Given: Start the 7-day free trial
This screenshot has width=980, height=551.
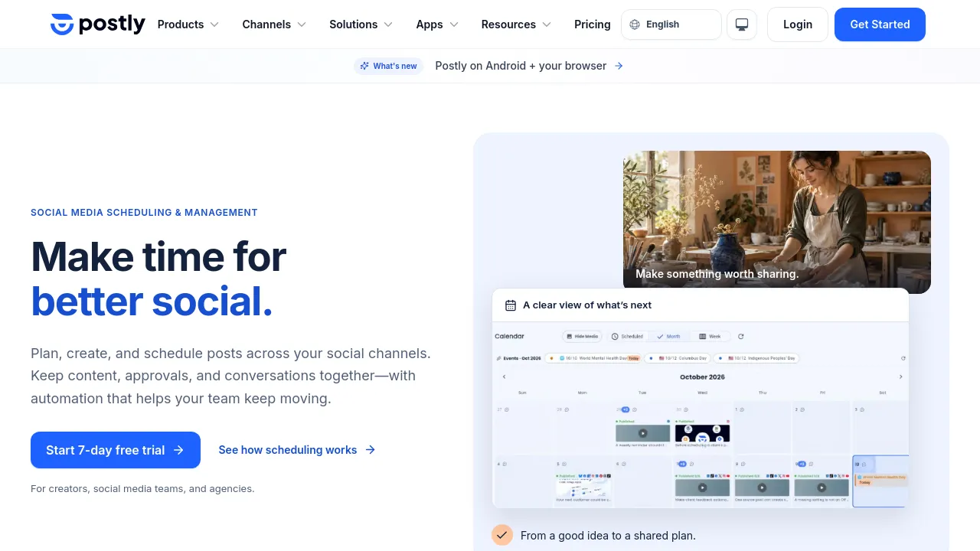Looking at the screenshot, I should point(116,450).
